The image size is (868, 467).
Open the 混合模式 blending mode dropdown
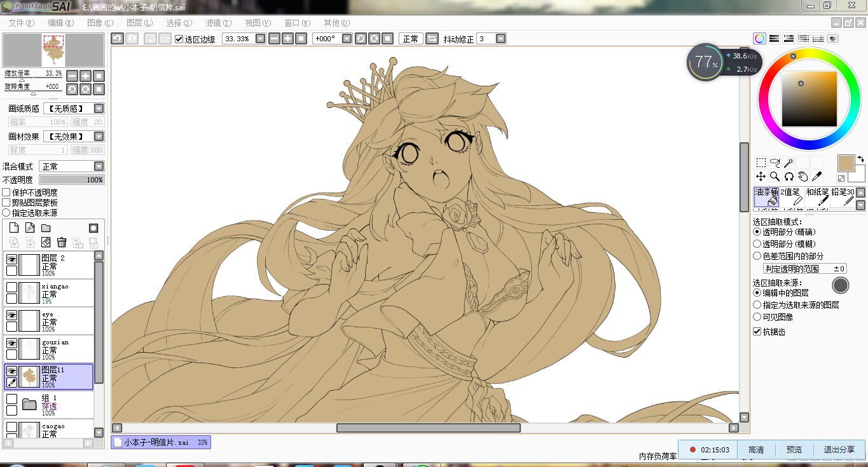(72, 166)
